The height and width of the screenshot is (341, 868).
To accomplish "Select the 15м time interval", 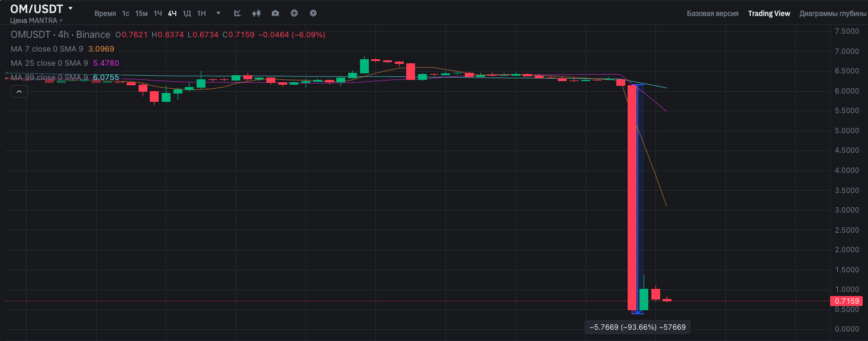I will click(142, 13).
